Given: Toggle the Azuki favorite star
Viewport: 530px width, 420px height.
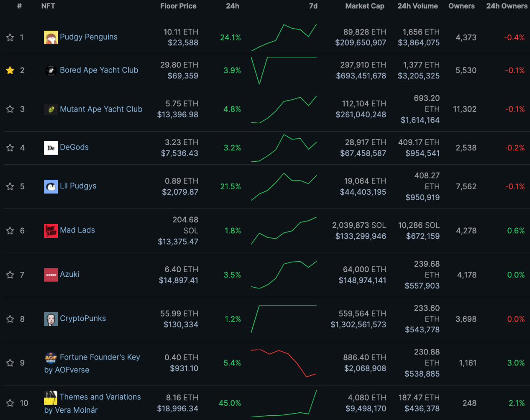Looking at the screenshot, I should coord(10,275).
